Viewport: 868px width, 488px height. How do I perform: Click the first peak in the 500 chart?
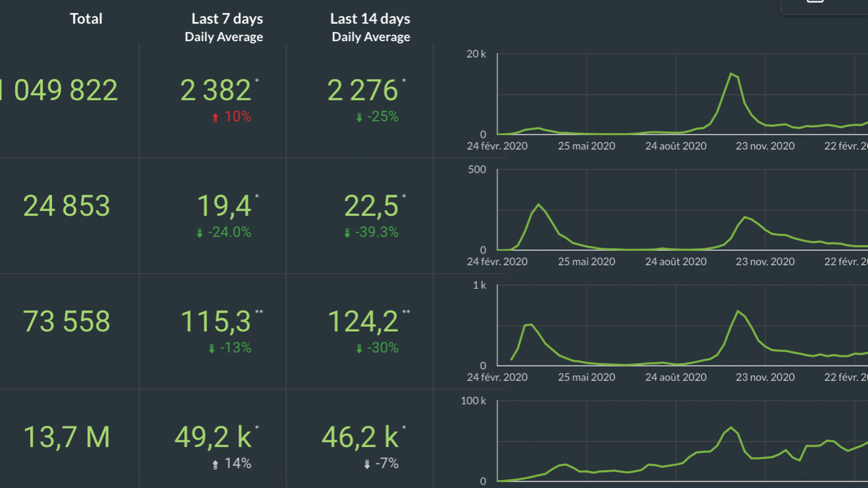(x=538, y=204)
